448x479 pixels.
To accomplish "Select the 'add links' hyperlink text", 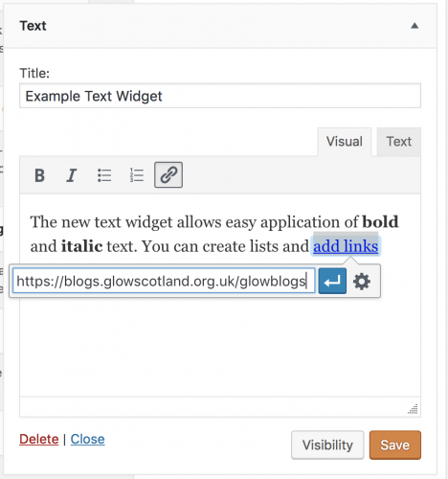I will tap(346, 246).
